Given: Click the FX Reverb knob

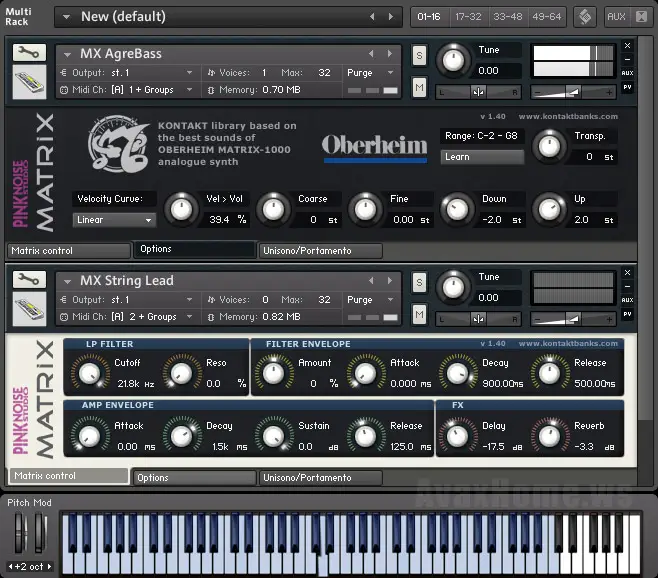Looking at the screenshot, I should coord(549,436).
